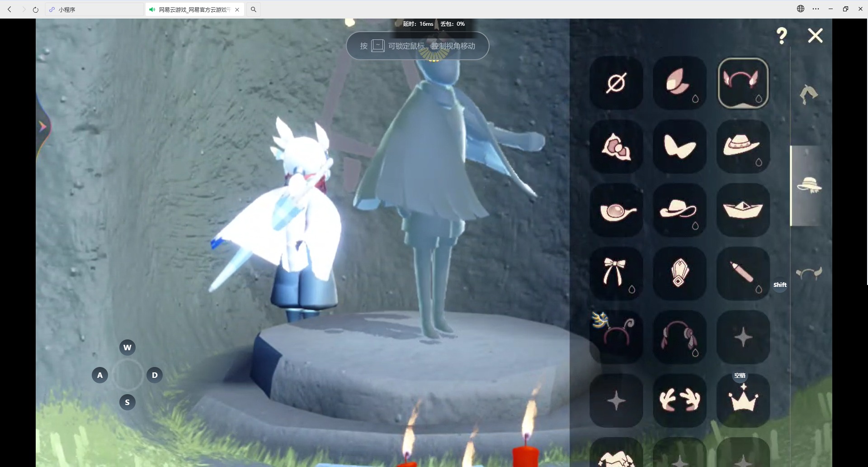
Task: Equip the headphones with tassel
Action: (x=679, y=337)
